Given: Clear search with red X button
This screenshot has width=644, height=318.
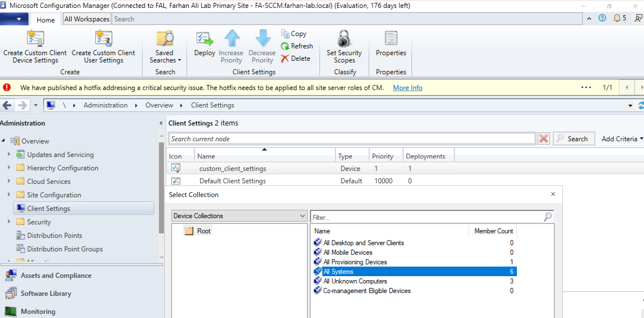Looking at the screenshot, I should (544, 139).
